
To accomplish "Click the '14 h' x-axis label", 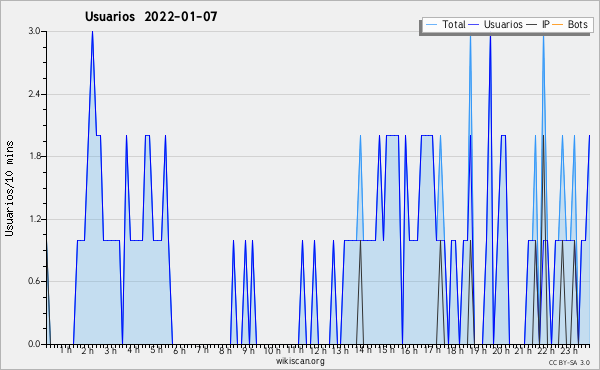I will tap(363, 350).
